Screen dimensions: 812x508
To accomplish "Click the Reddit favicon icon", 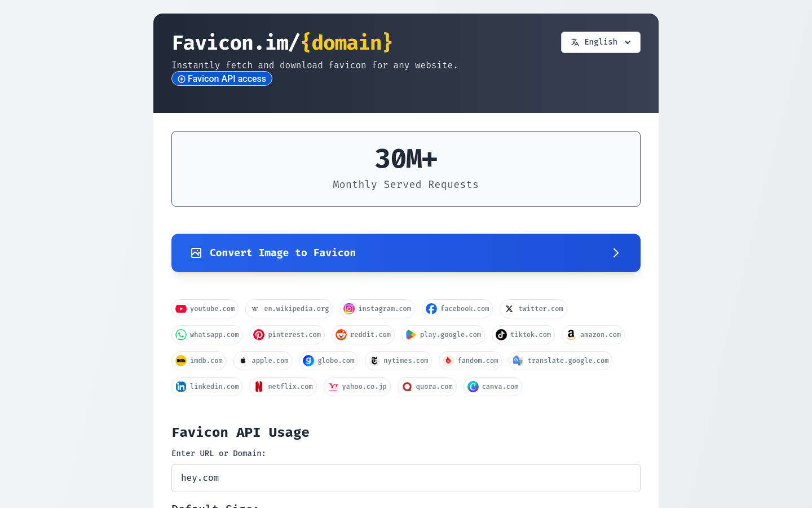I will pos(341,335).
